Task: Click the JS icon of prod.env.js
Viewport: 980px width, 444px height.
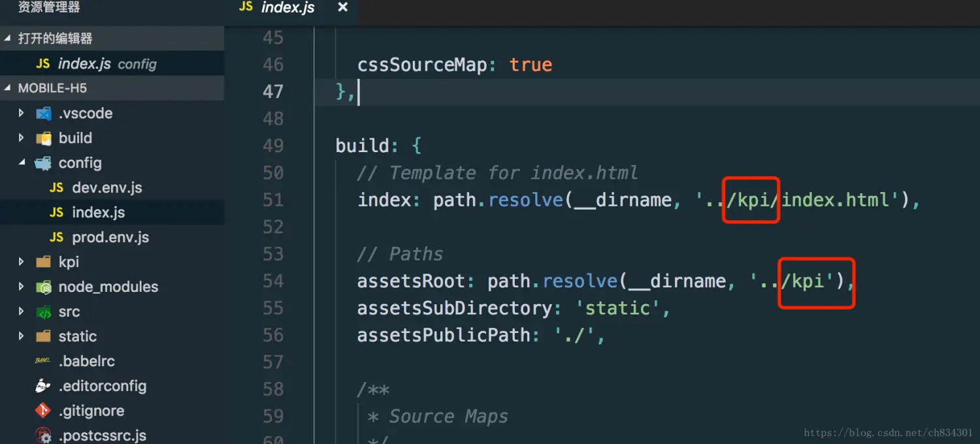Action: pos(57,238)
